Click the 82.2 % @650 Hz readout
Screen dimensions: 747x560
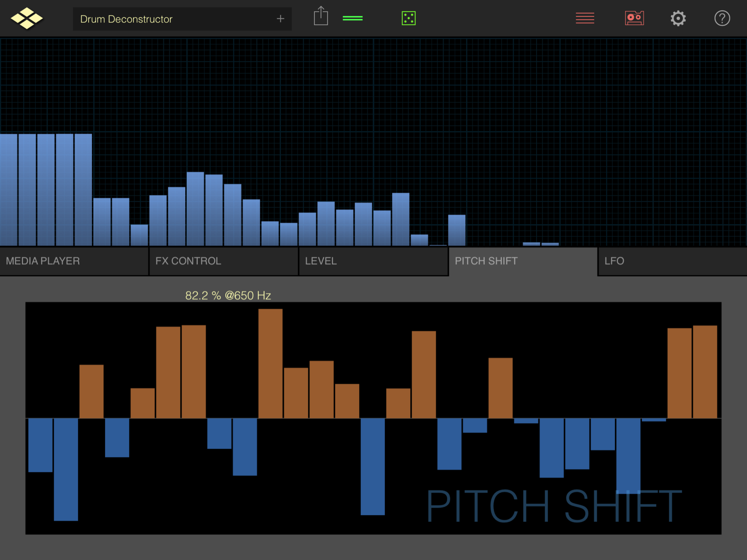(228, 296)
